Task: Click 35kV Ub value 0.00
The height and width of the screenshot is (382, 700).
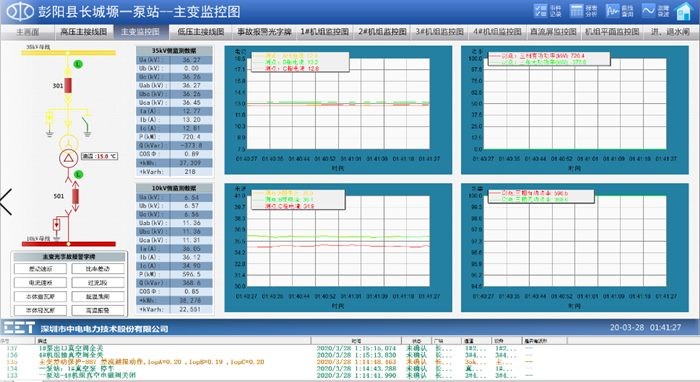Action: pyautogui.click(x=192, y=68)
